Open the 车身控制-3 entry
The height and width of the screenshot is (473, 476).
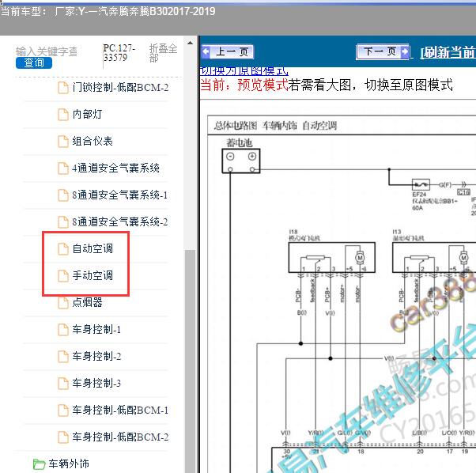click(96, 383)
